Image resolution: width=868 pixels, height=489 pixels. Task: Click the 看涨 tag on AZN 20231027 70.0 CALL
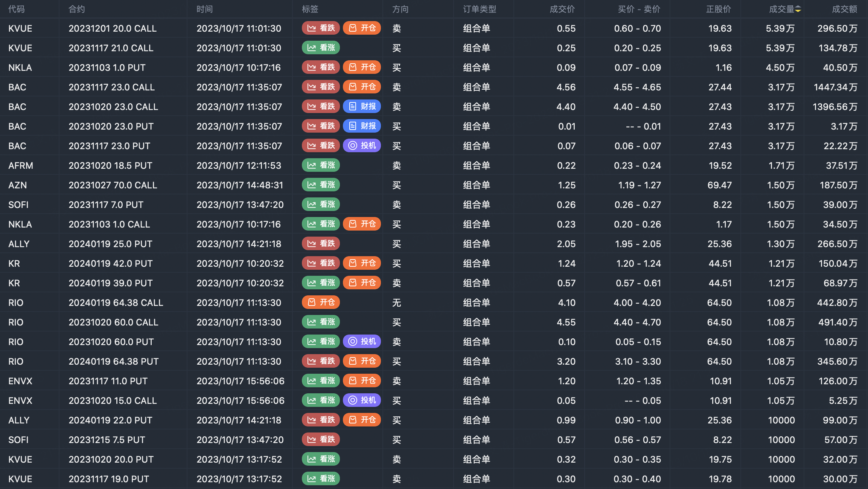321,185
